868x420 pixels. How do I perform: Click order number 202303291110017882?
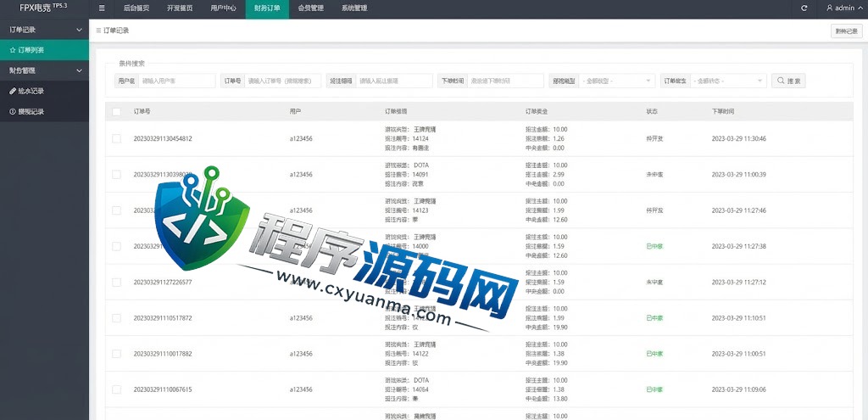pos(163,354)
